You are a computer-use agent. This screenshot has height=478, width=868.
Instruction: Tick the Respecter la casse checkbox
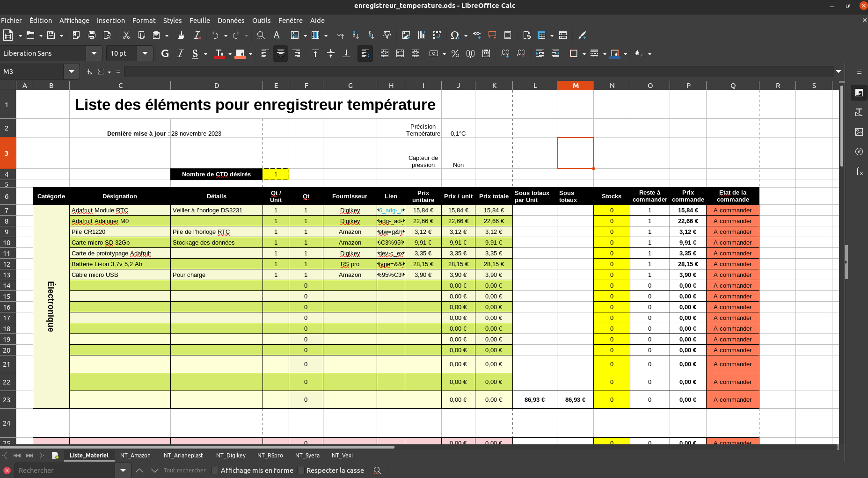pos(301,471)
